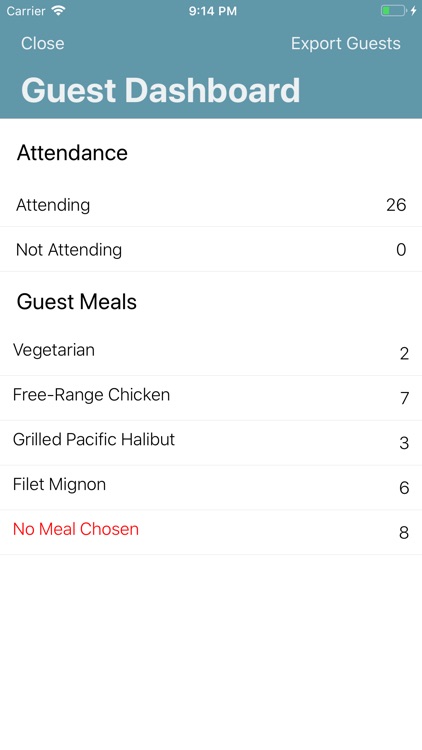
Task: Tap the Not Attending count 0
Action: (x=401, y=250)
